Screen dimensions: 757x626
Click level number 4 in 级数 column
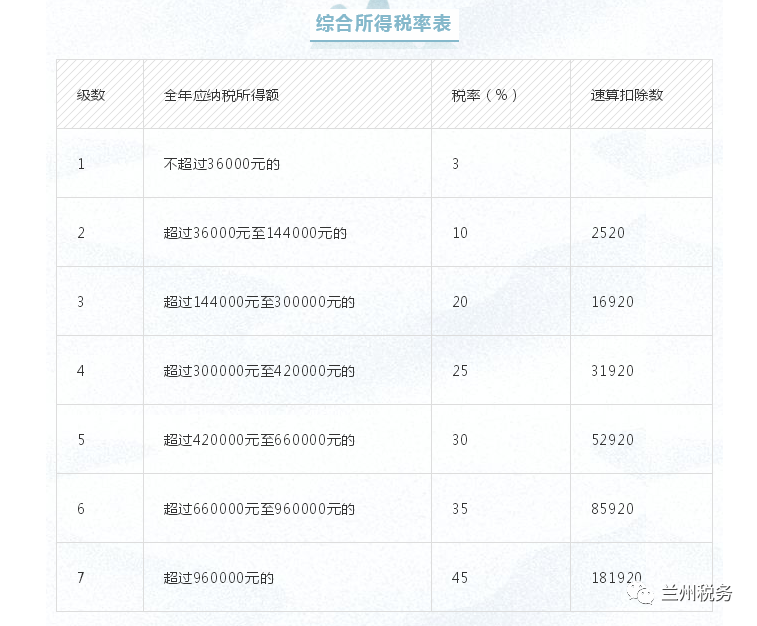pos(81,371)
